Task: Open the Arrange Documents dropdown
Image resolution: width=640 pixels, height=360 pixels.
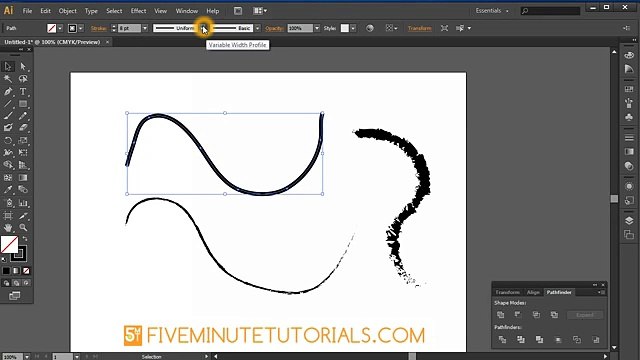Action: coord(260,11)
